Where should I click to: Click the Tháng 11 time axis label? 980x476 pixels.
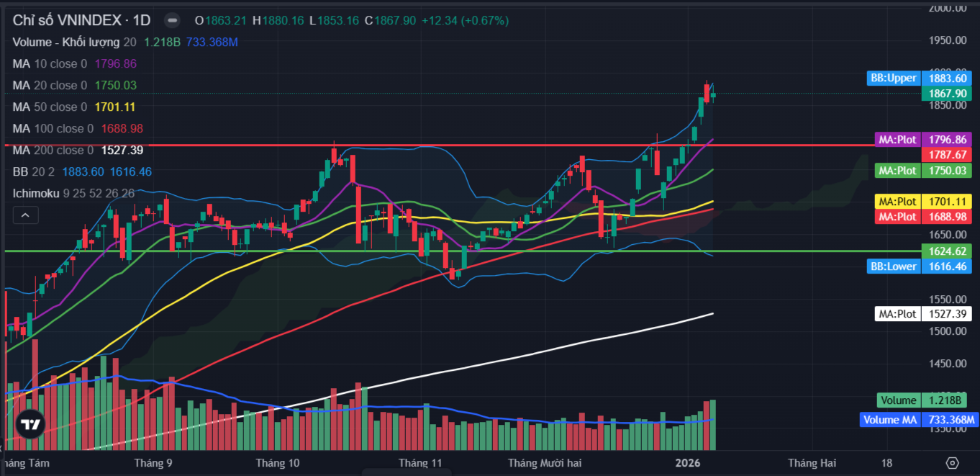pos(419,463)
